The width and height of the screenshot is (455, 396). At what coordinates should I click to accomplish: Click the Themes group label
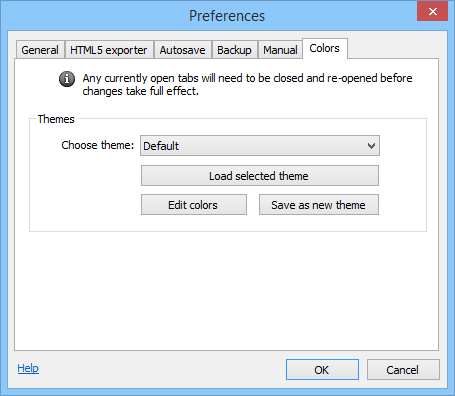56,119
